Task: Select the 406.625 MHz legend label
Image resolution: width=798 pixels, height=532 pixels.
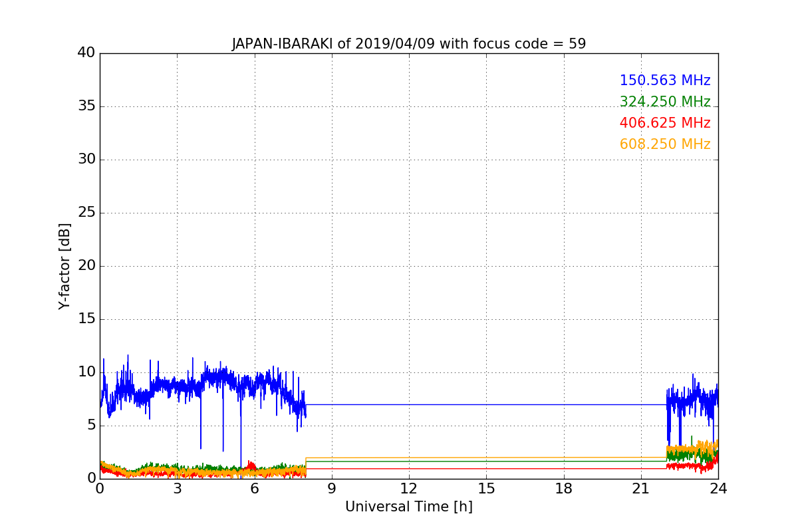Action: coord(665,123)
